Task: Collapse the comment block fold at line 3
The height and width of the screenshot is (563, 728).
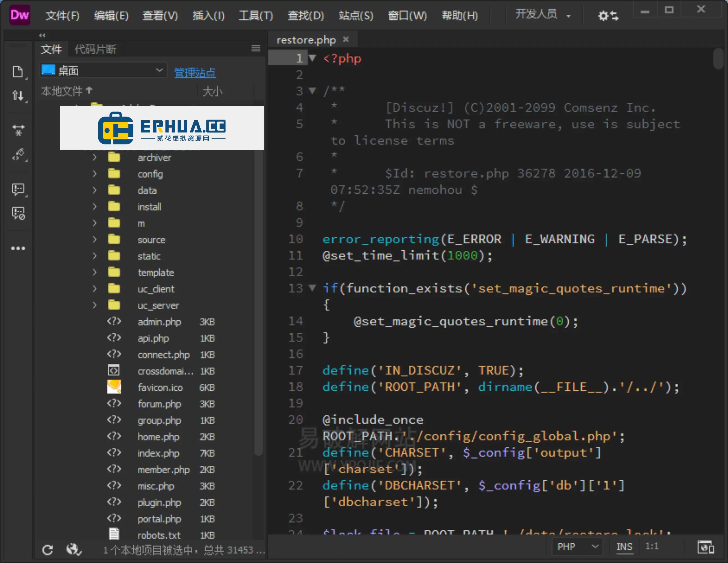Action: coord(312,90)
